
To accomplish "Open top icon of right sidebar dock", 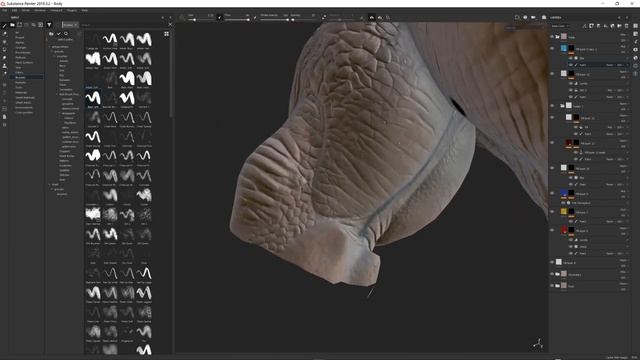I will pos(636,26).
